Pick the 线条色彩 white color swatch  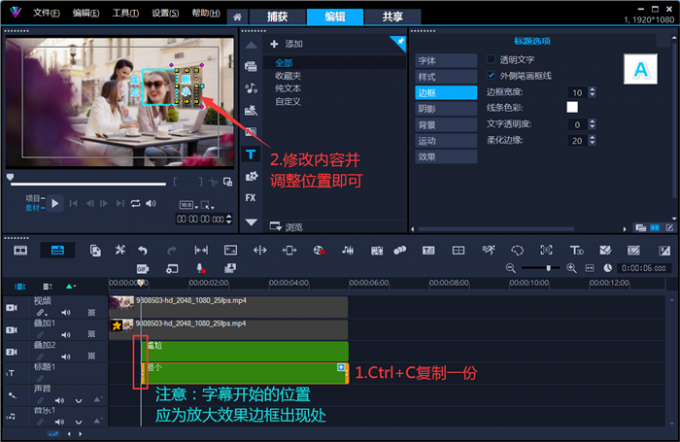tap(572, 107)
